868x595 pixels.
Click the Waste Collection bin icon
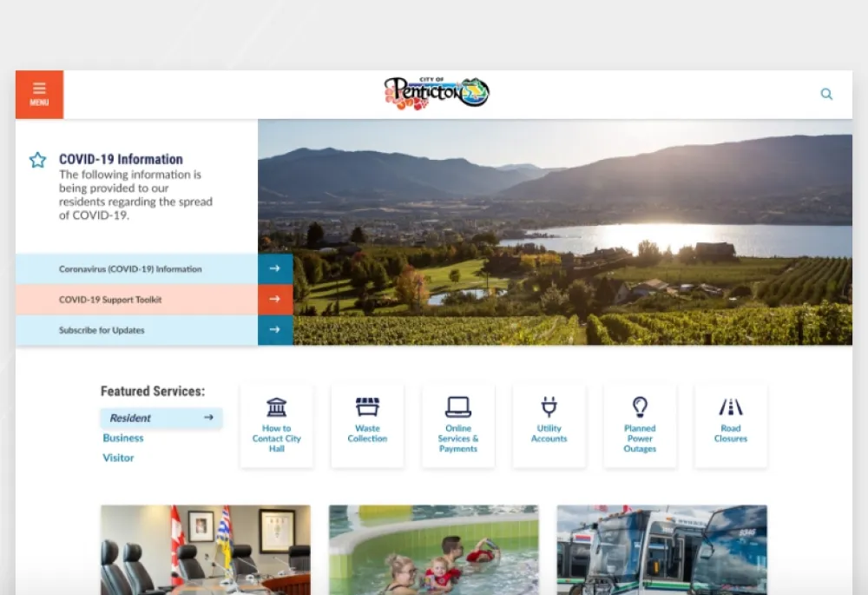click(x=367, y=407)
